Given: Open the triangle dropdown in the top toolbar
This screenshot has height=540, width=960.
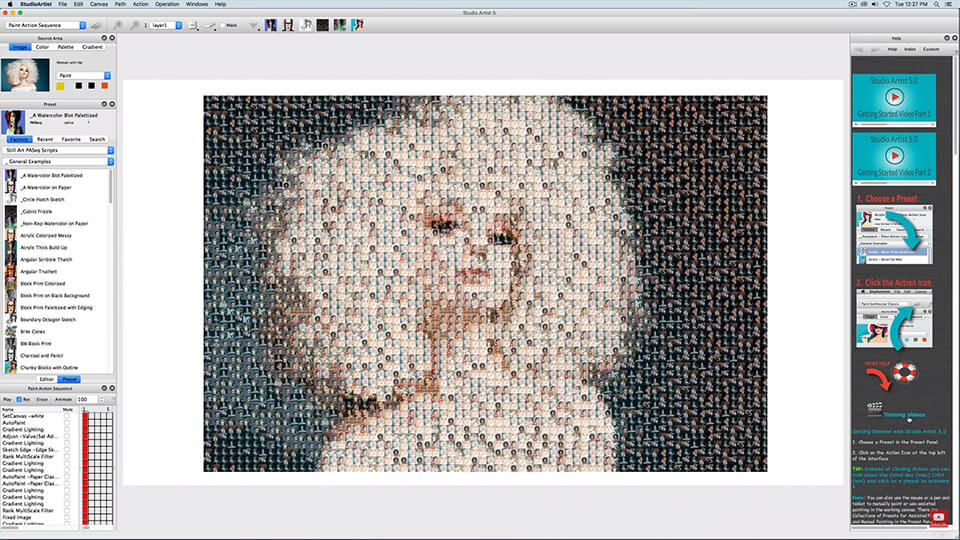Looking at the screenshot, I should 253,26.
